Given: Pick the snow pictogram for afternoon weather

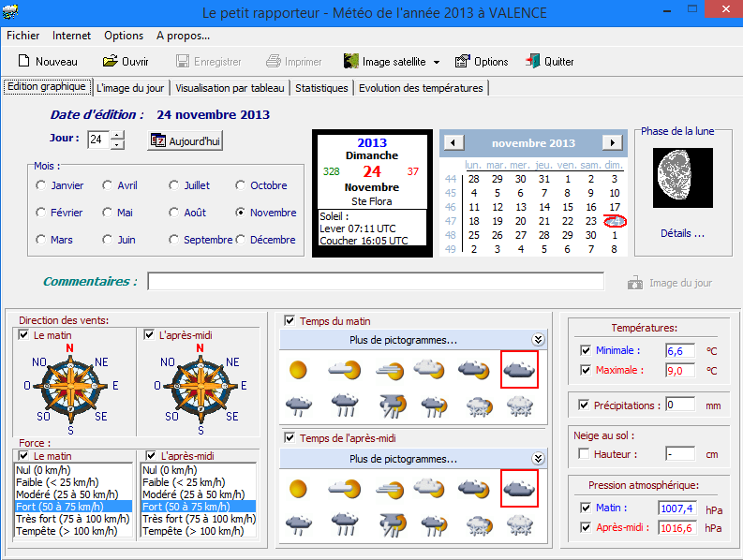Looking at the screenshot, I should pyautogui.click(x=520, y=525).
